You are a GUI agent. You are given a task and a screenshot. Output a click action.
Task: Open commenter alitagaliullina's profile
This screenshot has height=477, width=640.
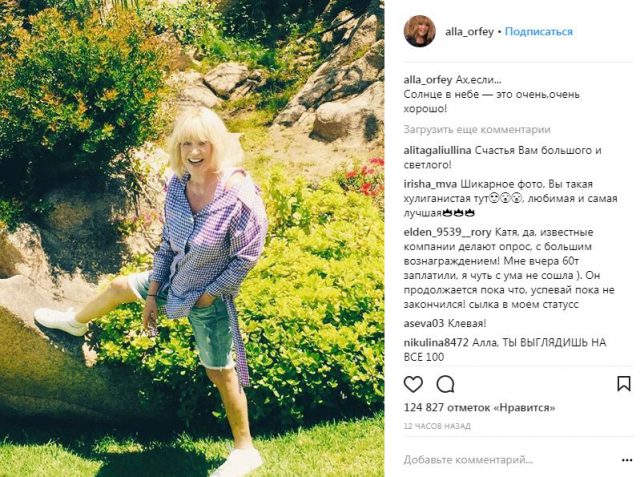[437, 150]
